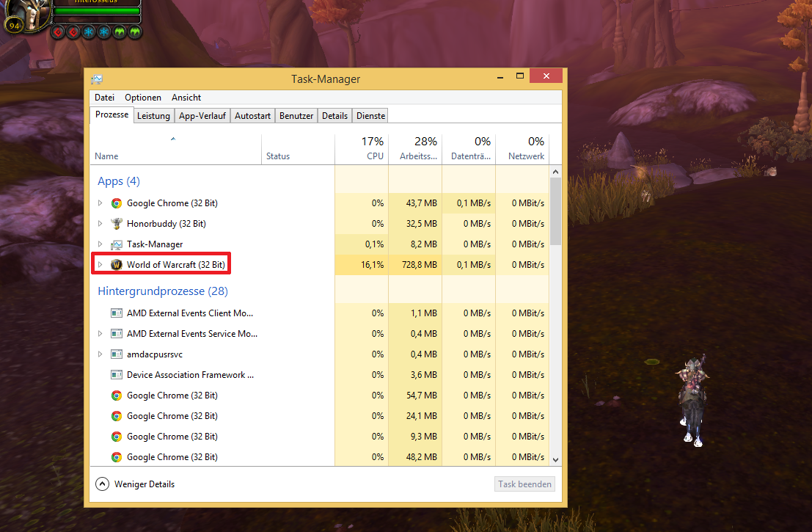The image size is (812, 532).
Task: Click the Honorbuddy process icon
Action: (116, 224)
